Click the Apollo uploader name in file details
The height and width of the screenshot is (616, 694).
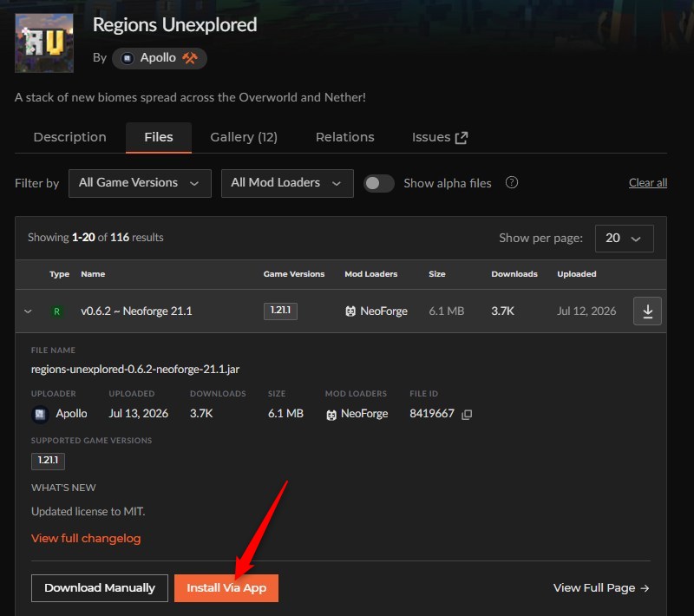click(71, 414)
